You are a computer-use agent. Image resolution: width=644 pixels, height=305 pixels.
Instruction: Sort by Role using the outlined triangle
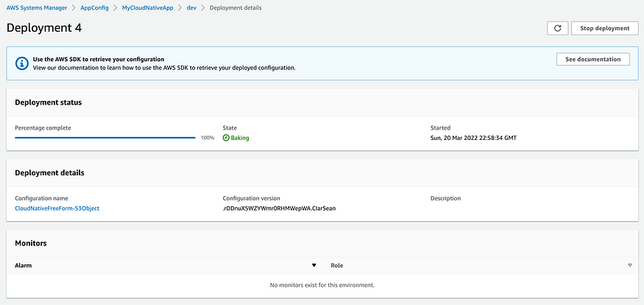(630, 265)
